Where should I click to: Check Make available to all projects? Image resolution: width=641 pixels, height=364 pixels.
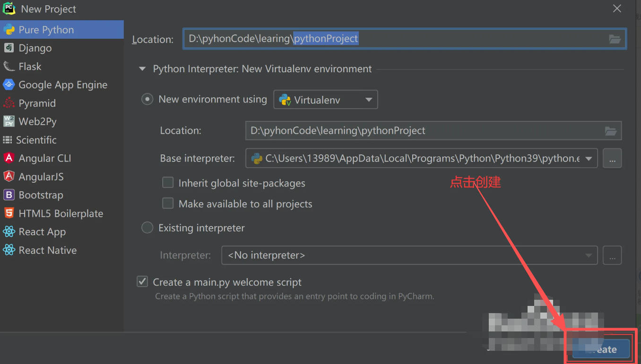coord(168,203)
